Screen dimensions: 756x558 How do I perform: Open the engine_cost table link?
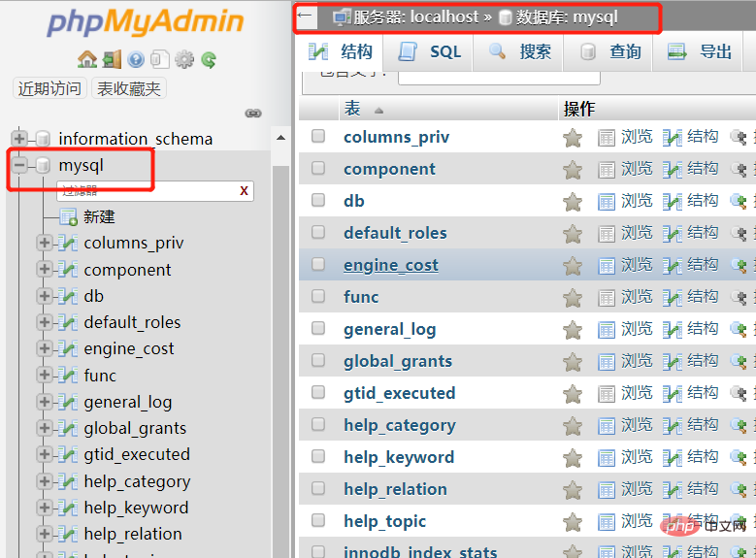point(391,265)
